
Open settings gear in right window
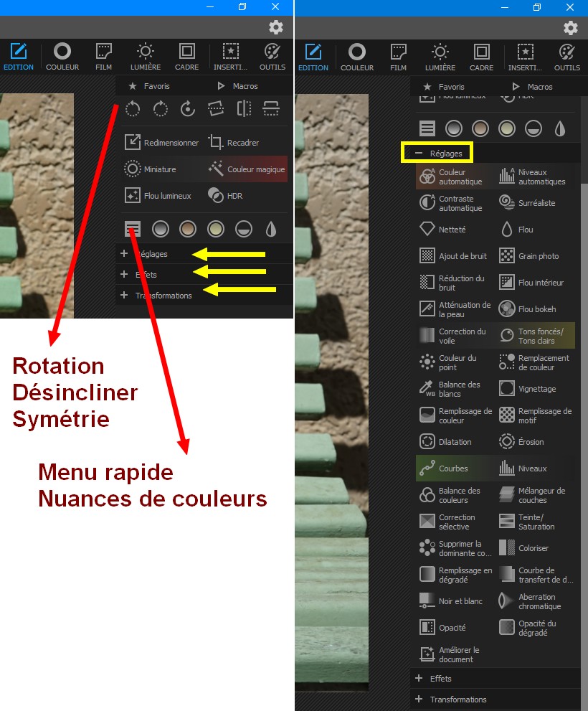[570, 28]
